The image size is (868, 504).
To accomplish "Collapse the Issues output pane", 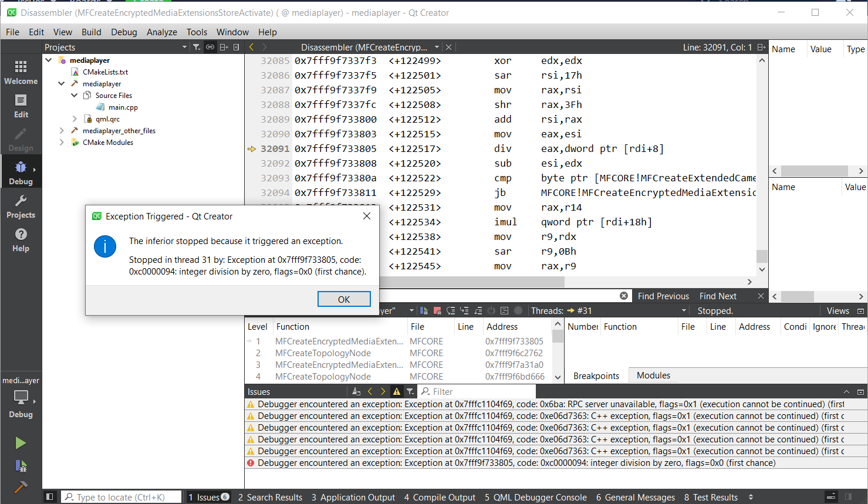I will (x=846, y=391).
